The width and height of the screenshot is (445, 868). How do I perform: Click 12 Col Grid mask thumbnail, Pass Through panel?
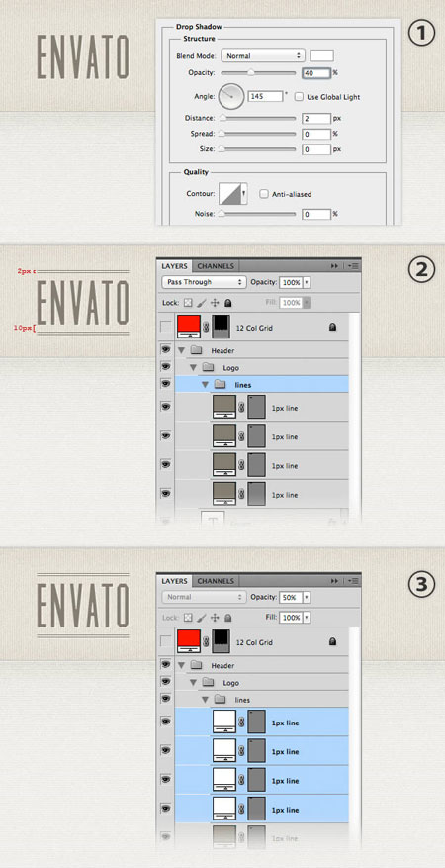tap(221, 328)
